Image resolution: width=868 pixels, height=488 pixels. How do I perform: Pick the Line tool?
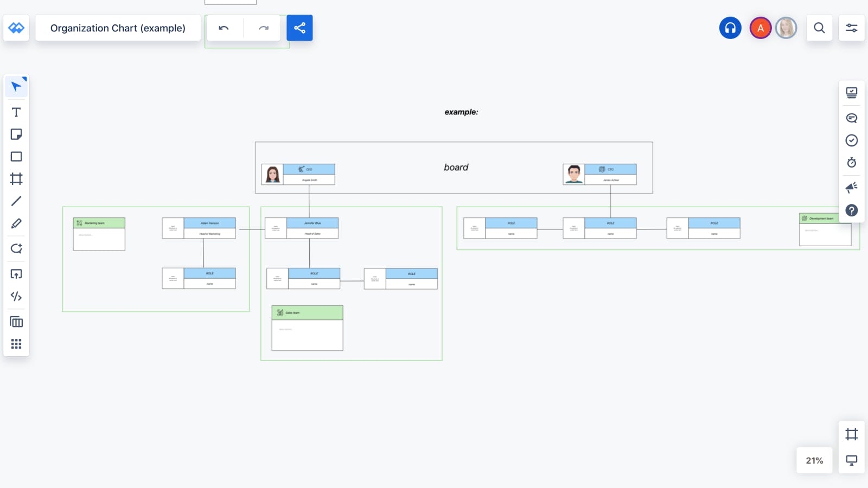pyautogui.click(x=16, y=201)
